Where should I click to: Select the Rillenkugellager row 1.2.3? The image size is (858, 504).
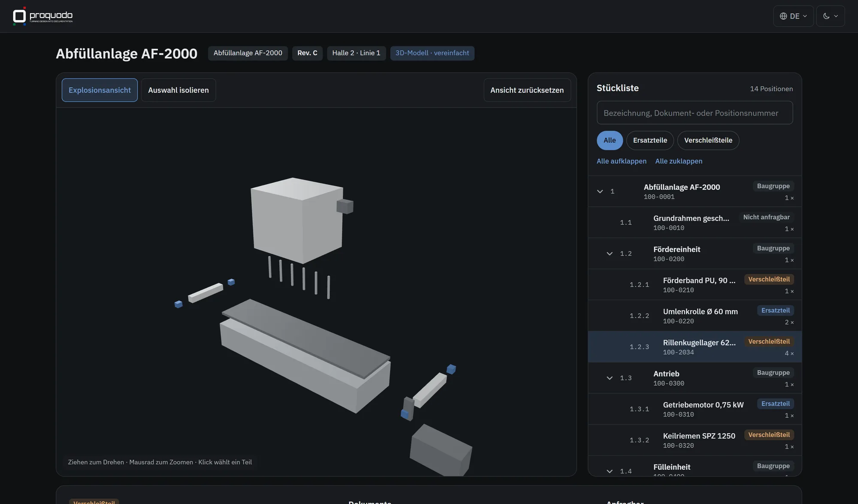point(695,347)
